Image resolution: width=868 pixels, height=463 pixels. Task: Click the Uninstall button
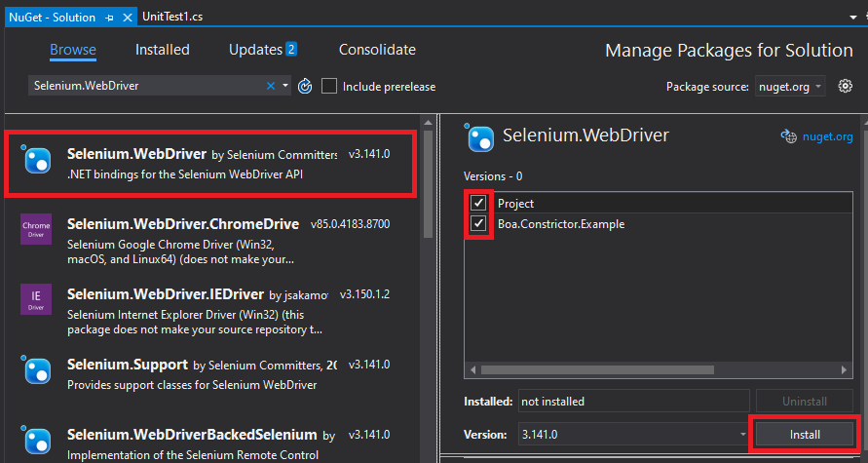[x=805, y=401]
